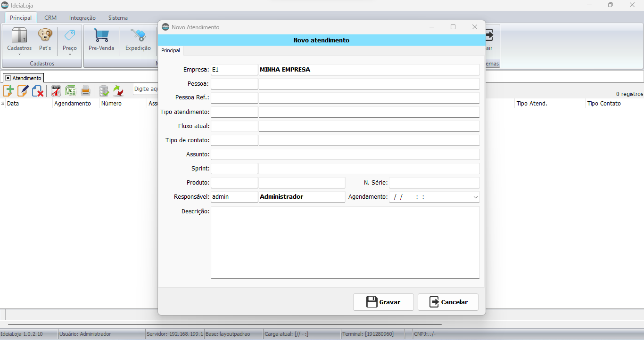Open the Integração ribbon tab
The width and height of the screenshot is (644, 340).
pyautogui.click(x=82, y=18)
